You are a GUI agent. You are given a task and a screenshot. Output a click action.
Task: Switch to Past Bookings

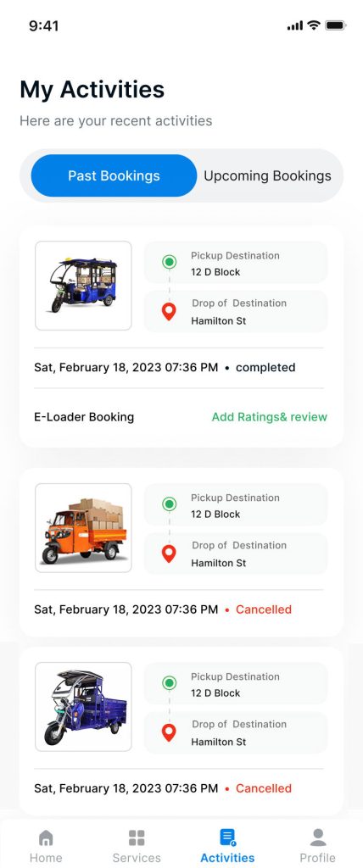tap(114, 175)
